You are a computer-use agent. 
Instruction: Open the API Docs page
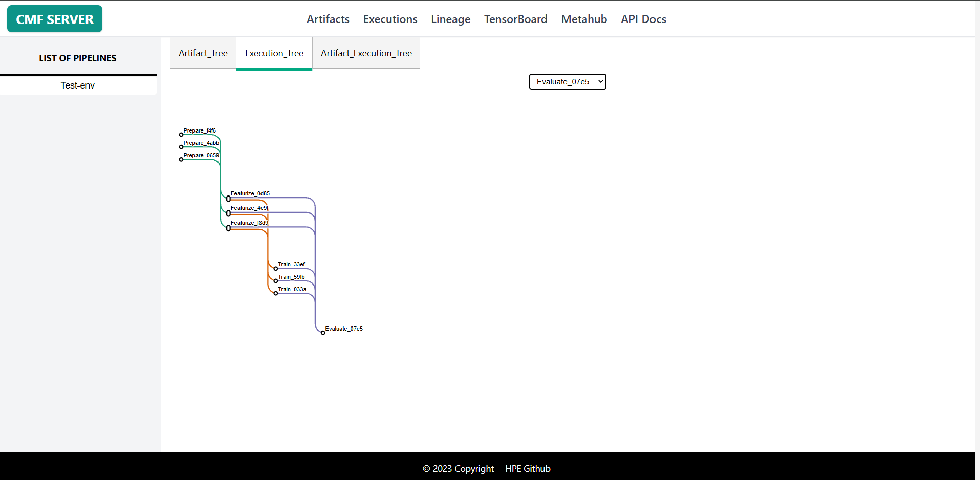point(643,19)
